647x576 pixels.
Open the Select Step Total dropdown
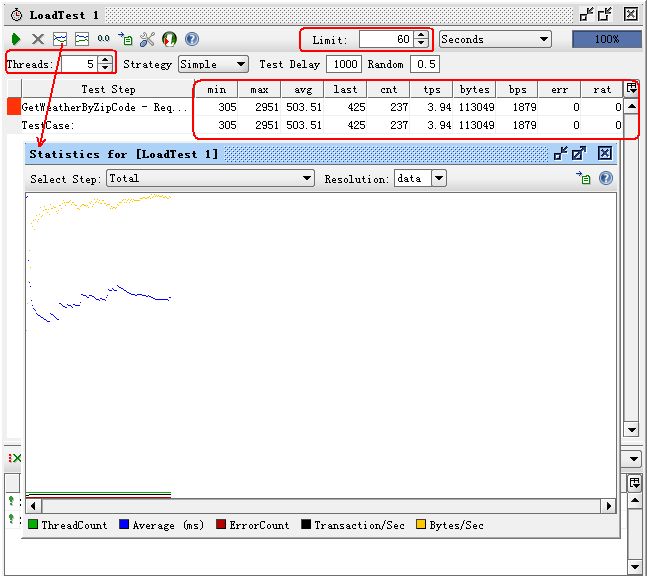pos(307,178)
